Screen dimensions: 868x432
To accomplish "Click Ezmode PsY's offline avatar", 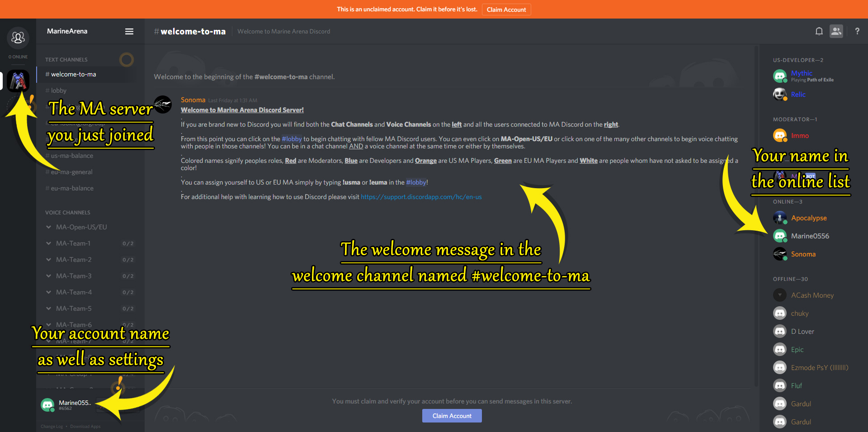I will pos(780,367).
